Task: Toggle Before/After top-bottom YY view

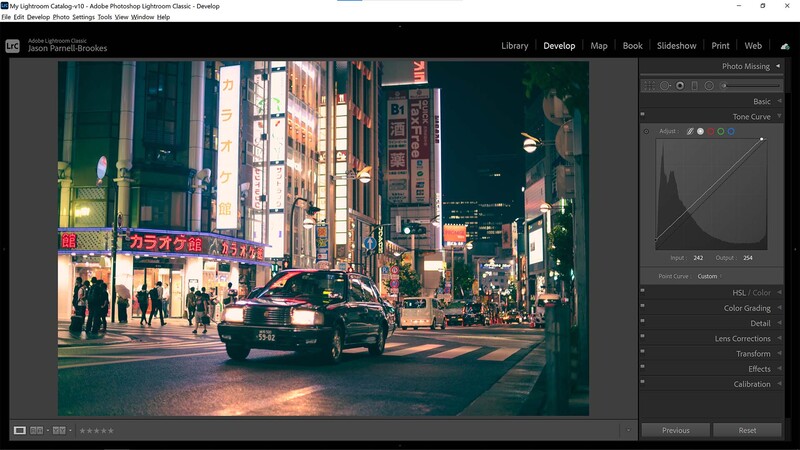Action: (59, 431)
